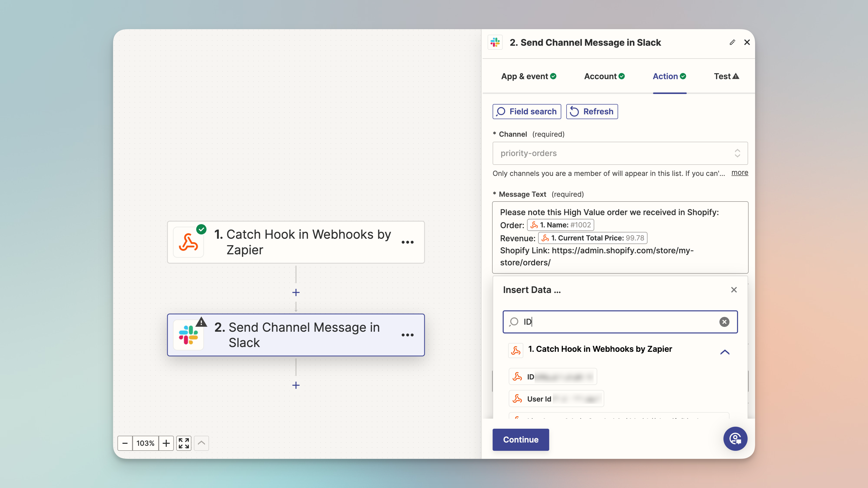Collapse the Catch Hook in Webhooks section
The image size is (868, 488).
click(x=725, y=352)
